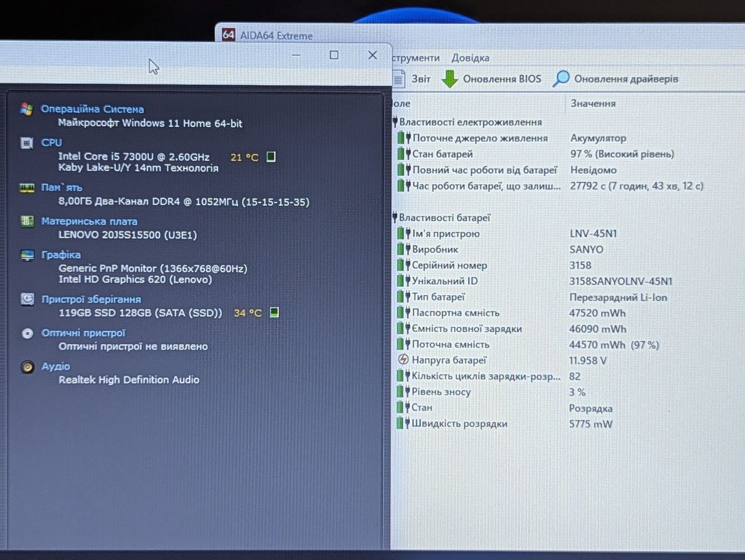Click the Оптичні пристрої не виявлено text
The width and height of the screenshot is (745, 560).
click(133, 347)
